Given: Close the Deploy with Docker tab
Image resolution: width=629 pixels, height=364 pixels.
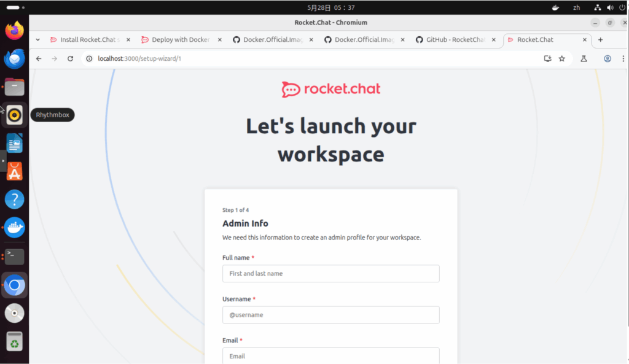Looking at the screenshot, I should 220,40.
